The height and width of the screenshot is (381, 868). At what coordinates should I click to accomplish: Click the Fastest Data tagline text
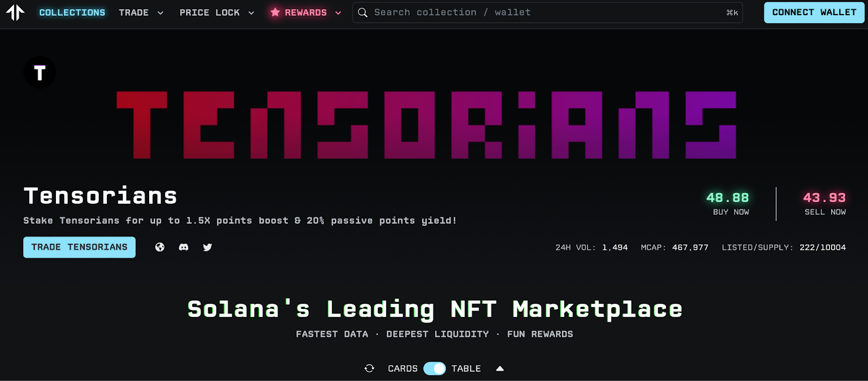coord(332,334)
